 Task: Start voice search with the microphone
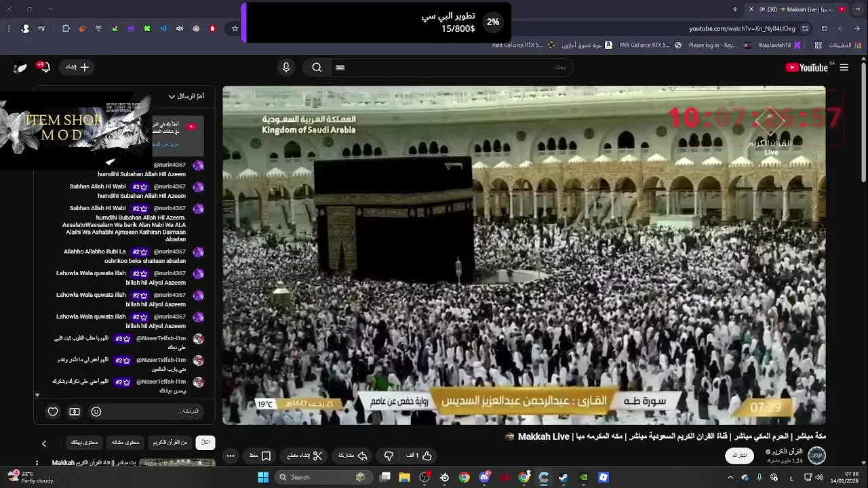click(286, 67)
